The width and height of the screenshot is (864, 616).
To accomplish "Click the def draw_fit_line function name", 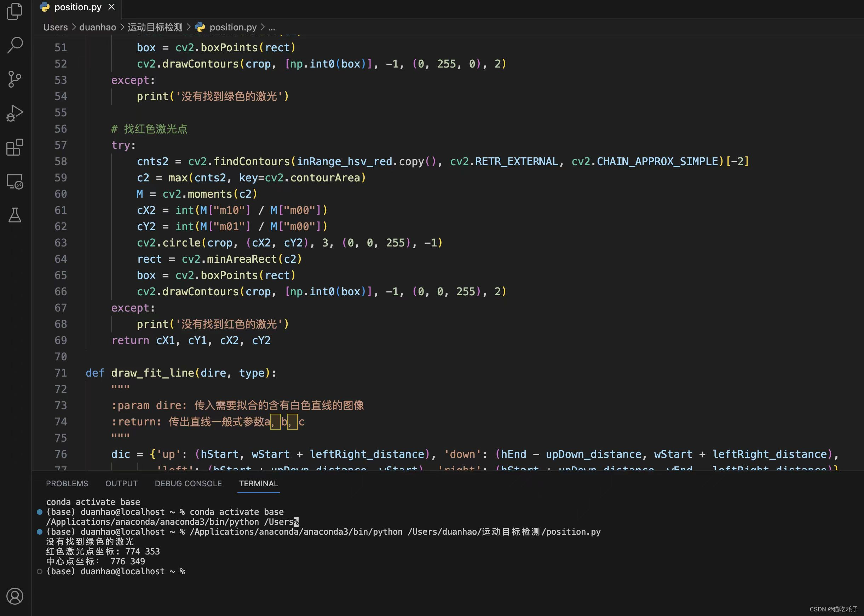I will (152, 373).
